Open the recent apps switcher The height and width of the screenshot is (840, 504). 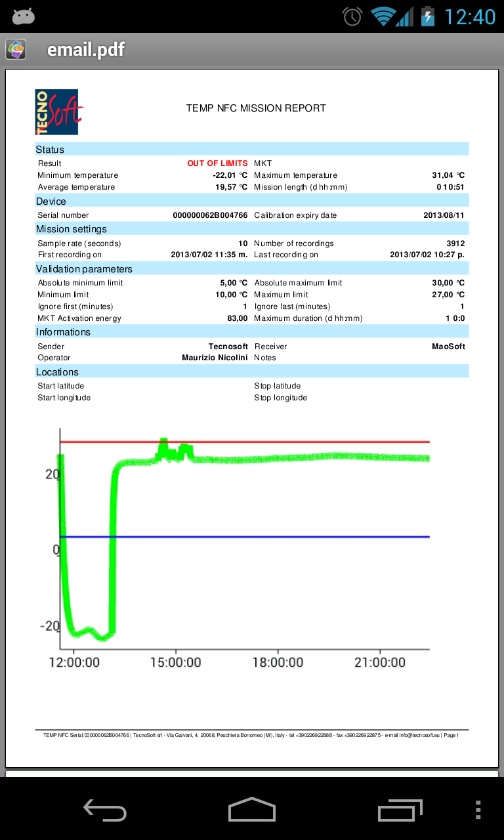pyautogui.click(x=400, y=810)
